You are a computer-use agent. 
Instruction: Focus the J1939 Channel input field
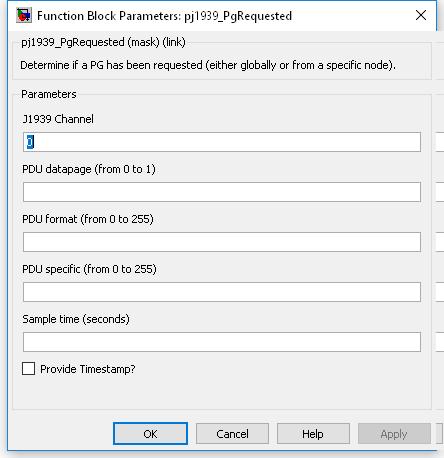(222, 142)
